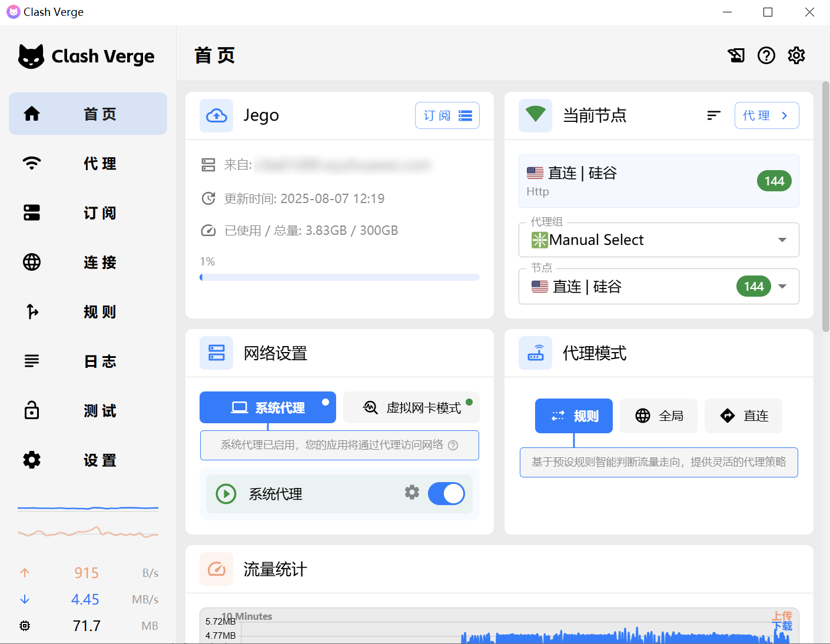Click the main page vertical scrollbar
Screen dimensions: 830x644
825,206
